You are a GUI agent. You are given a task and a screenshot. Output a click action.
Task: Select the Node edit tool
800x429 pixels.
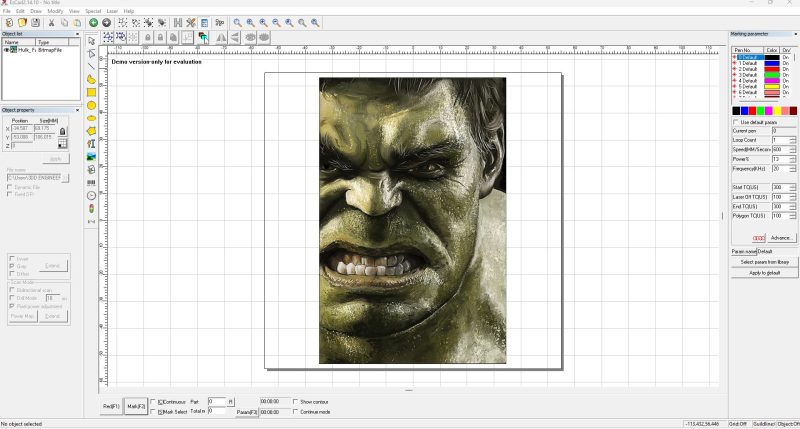point(91,54)
